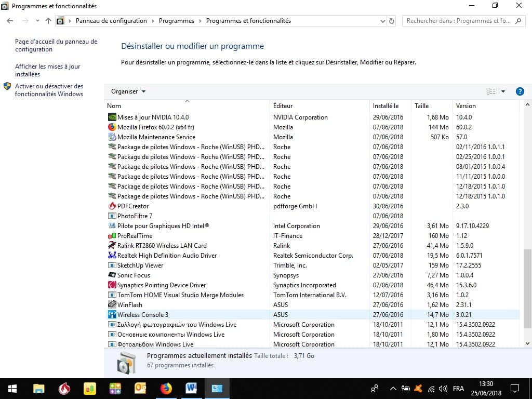The width and height of the screenshot is (532, 399).
Task: Click the search box for programs
Action: pyautogui.click(x=463, y=21)
